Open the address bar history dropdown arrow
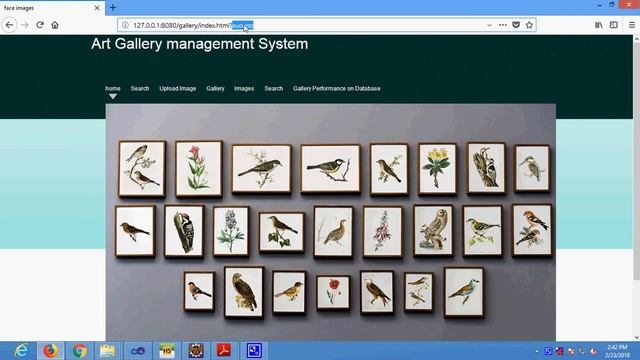This screenshot has height=360, width=640. tap(489, 25)
